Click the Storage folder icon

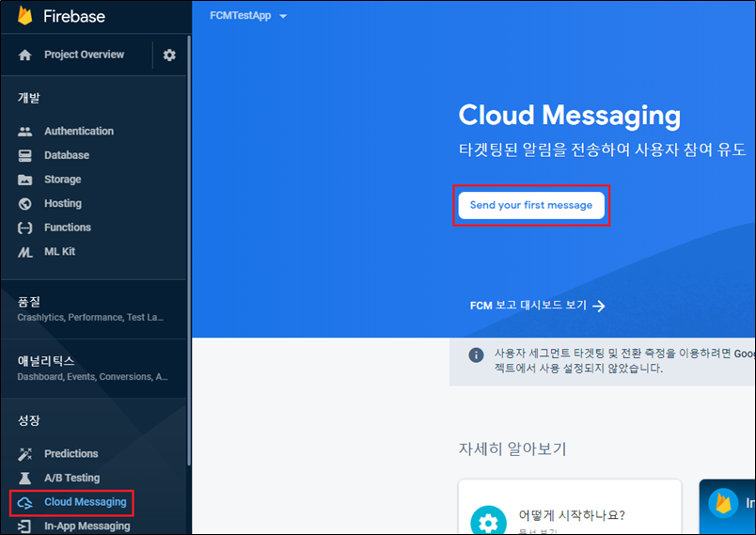[x=25, y=180]
